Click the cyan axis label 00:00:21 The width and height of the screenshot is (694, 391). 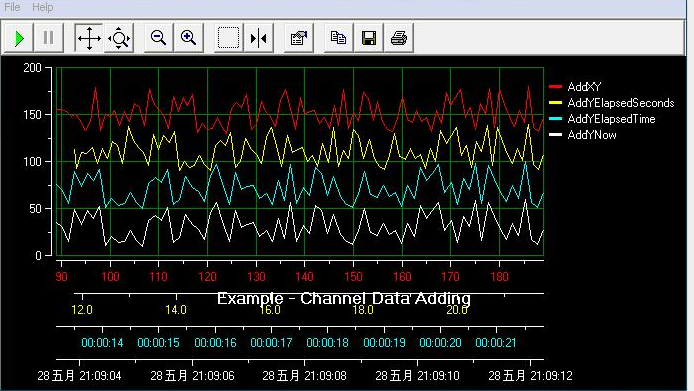496,343
